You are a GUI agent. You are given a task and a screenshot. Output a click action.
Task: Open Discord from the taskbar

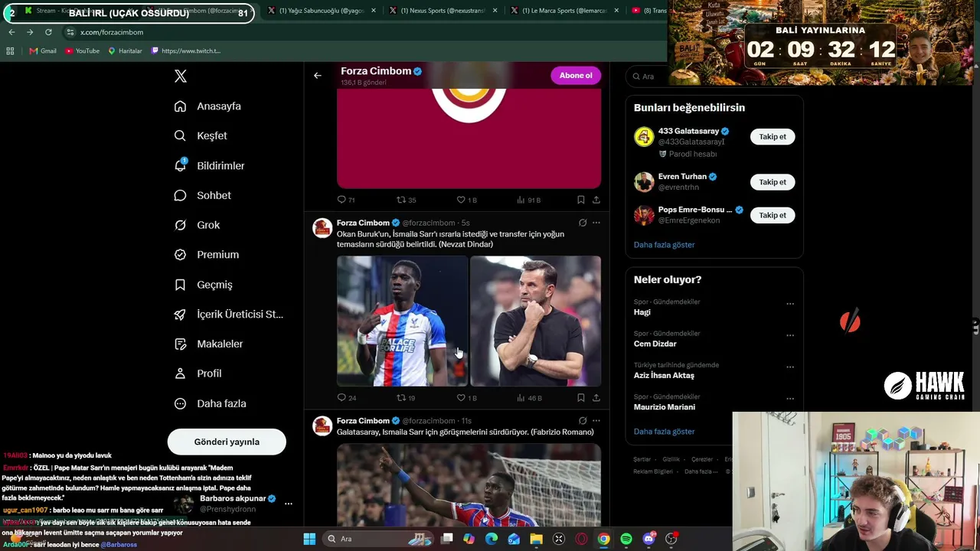649,539
